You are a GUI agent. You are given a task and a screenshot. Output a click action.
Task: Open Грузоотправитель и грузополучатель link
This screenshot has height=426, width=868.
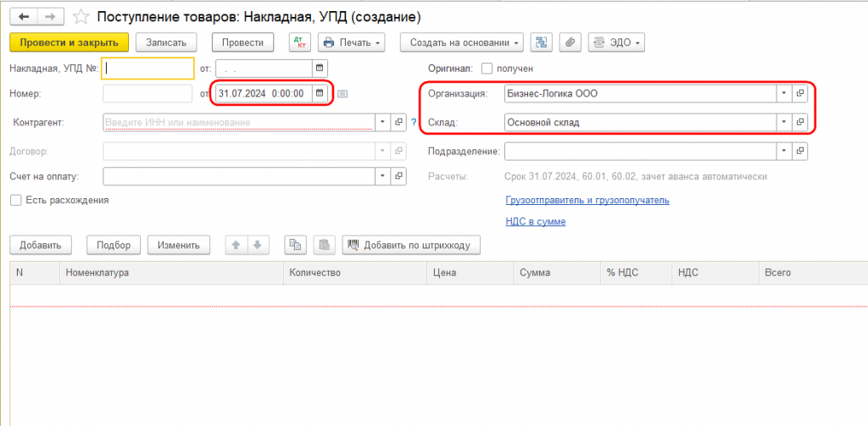587,200
